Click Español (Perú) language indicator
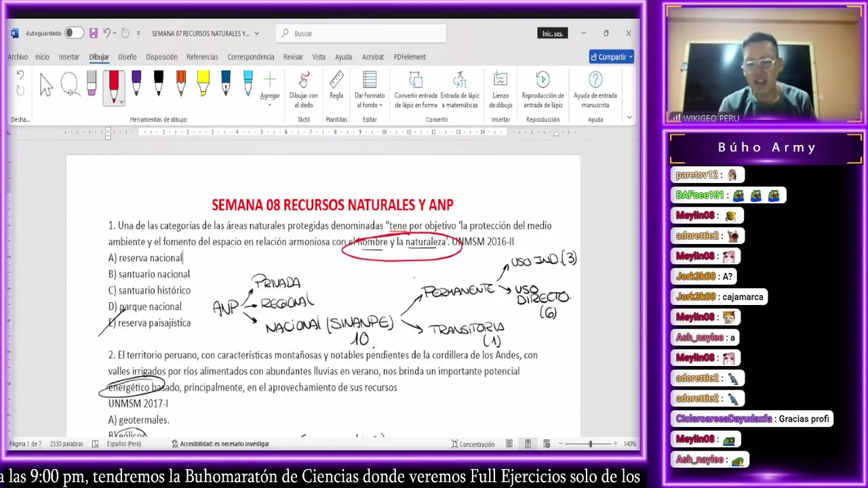This screenshot has width=868, height=488. point(123,444)
